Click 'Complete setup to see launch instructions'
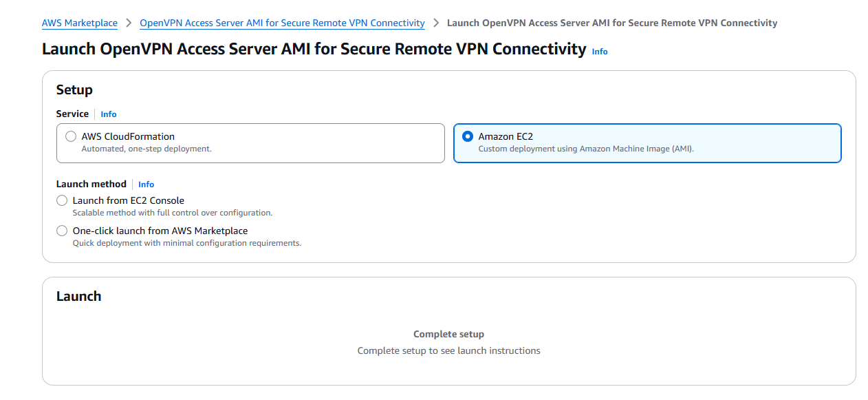Image resolution: width=868 pixels, height=400 pixels. (x=449, y=350)
